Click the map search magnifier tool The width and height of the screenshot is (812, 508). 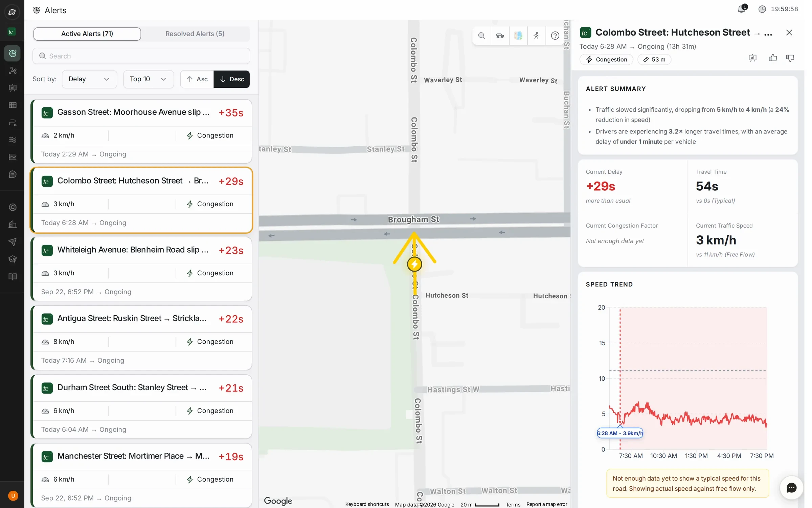tap(481, 36)
